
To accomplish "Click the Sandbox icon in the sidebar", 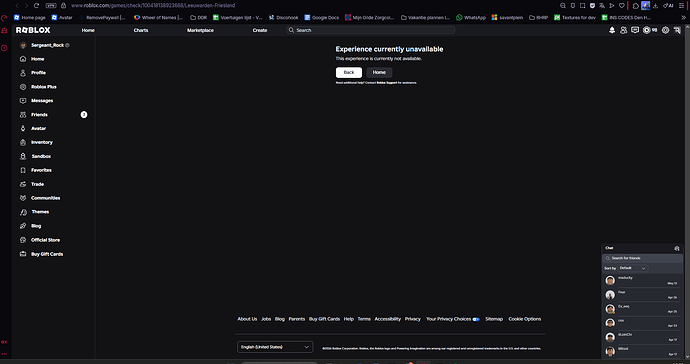I will point(23,156).
